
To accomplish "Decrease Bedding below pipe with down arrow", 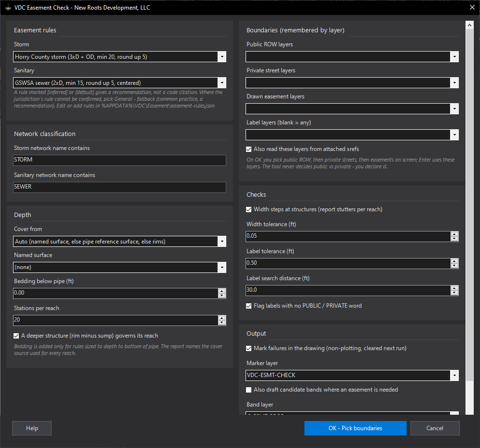I will click(222, 296).
